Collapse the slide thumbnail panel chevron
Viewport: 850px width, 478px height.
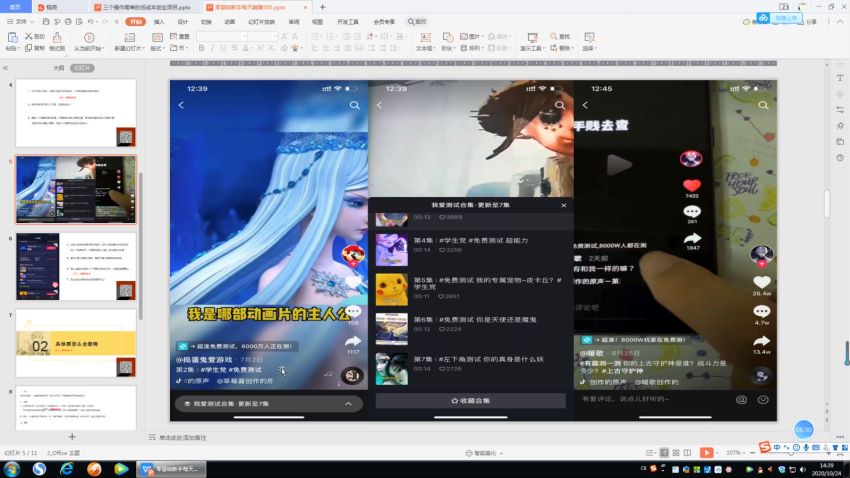[5, 68]
